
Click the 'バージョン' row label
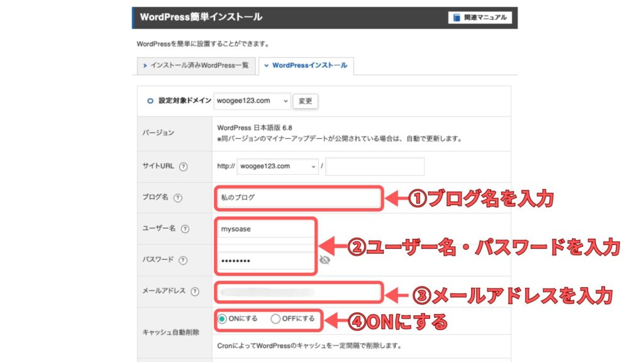coord(158,133)
